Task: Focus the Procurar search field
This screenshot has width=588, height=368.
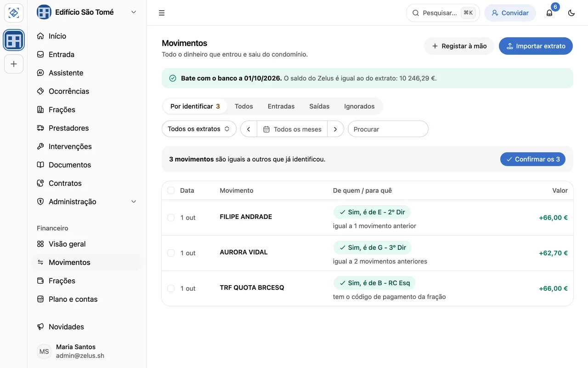Action: coord(388,129)
